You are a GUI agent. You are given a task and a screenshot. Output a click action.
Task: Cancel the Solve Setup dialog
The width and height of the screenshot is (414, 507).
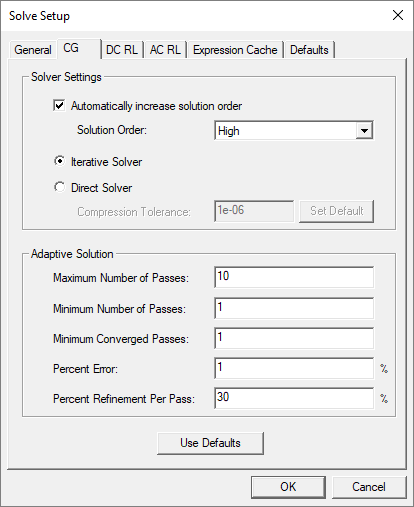(x=369, y=487)
